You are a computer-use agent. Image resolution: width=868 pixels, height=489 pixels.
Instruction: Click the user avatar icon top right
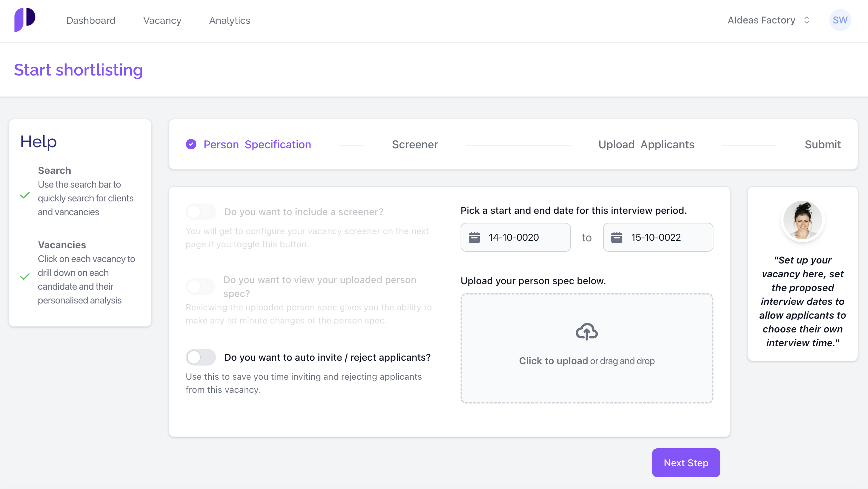(x=841, y=20)
